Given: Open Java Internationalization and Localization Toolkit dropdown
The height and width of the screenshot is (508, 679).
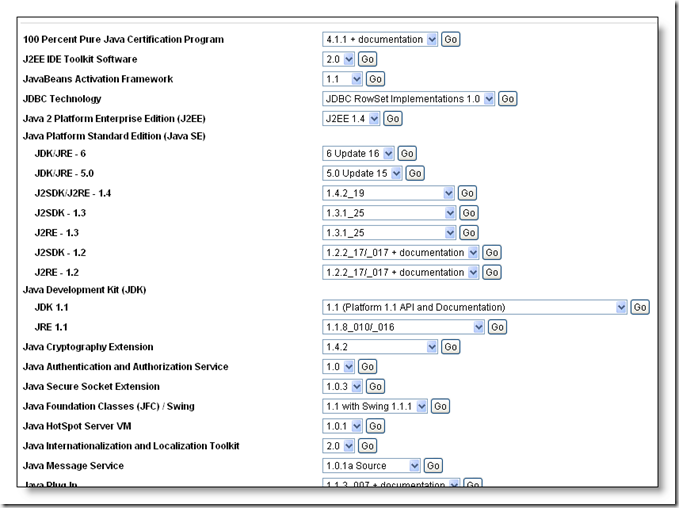Looking at the screenshot, I should (338, 446).
